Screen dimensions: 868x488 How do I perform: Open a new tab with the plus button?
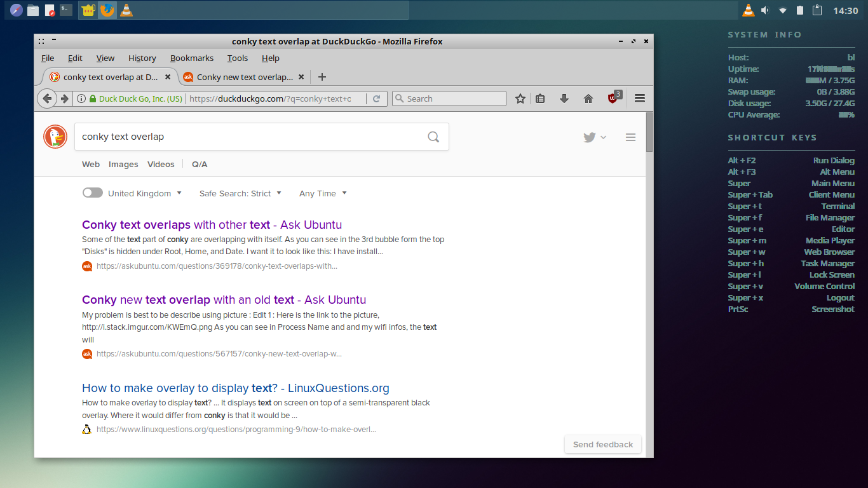(x=322, y=77)
